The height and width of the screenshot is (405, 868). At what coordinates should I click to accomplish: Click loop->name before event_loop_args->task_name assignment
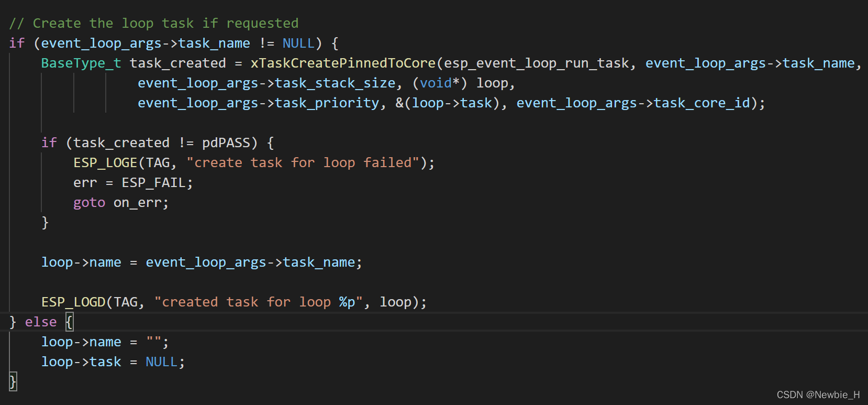[x=81, y=262]
